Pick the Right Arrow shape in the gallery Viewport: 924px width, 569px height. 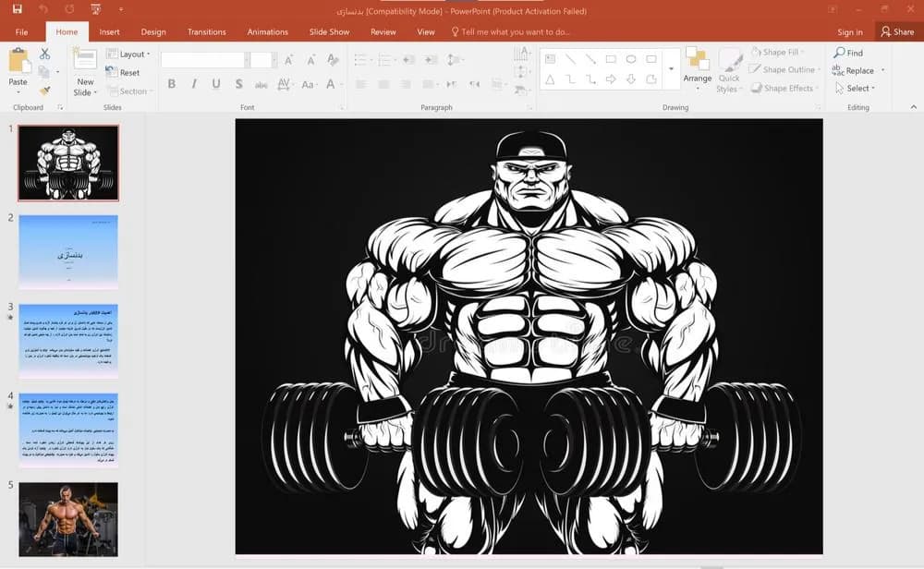tap(611, 79)
